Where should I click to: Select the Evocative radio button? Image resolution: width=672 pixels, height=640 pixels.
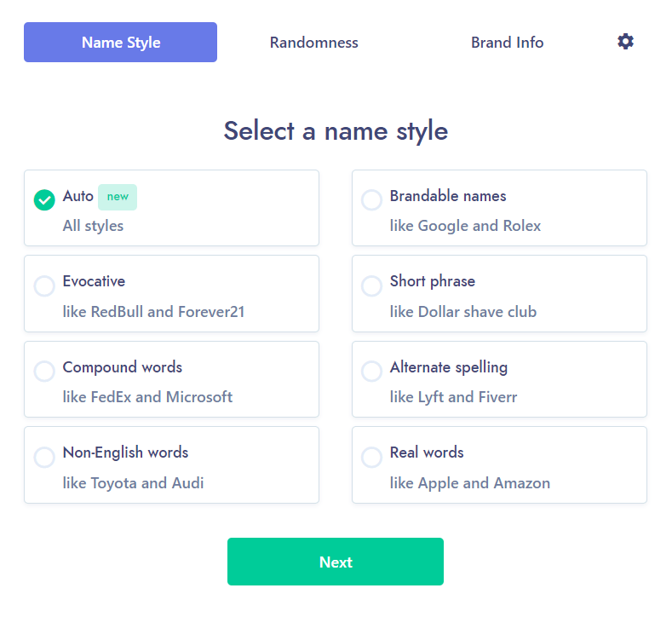point(44,285)
